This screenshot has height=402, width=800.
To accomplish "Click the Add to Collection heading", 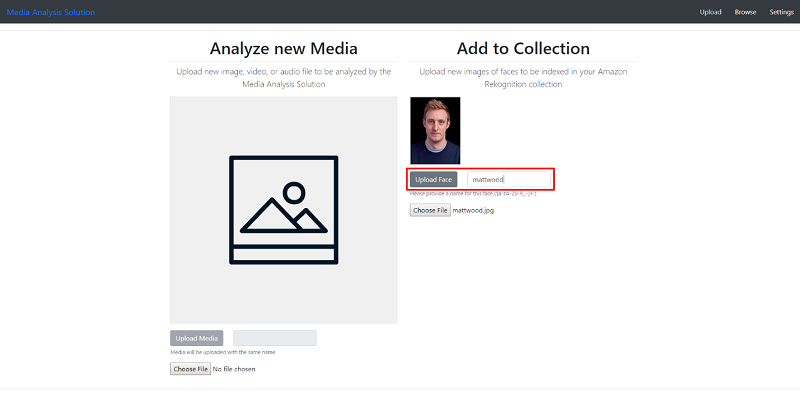I will pos(523,48).
